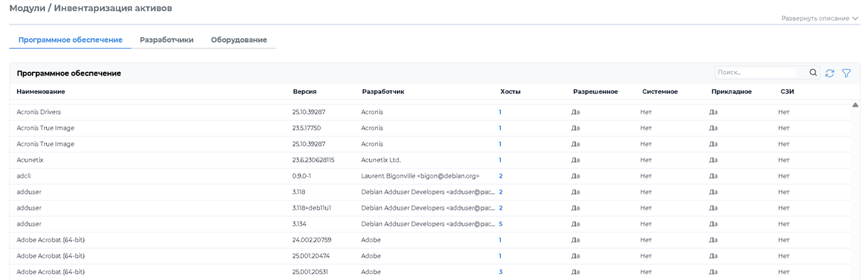Open the Оборудование tab
The height and width of the screenshot is (280, 868).
[239, 40]
